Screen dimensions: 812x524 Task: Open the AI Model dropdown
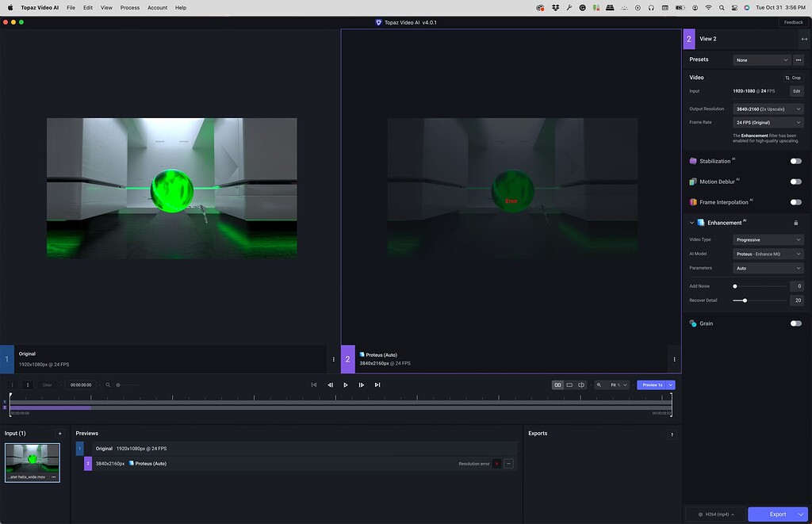(x=768, y=254)
